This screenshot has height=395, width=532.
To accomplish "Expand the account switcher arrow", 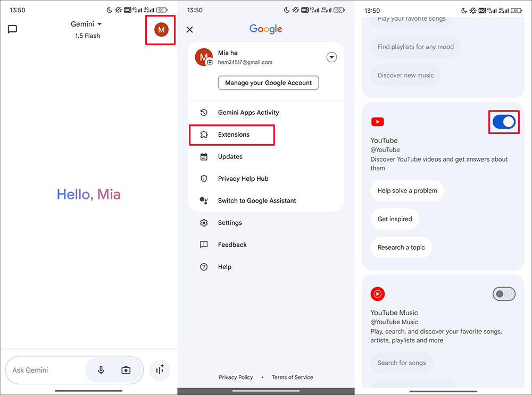I will pyautogui.click(x=331, y=57).
